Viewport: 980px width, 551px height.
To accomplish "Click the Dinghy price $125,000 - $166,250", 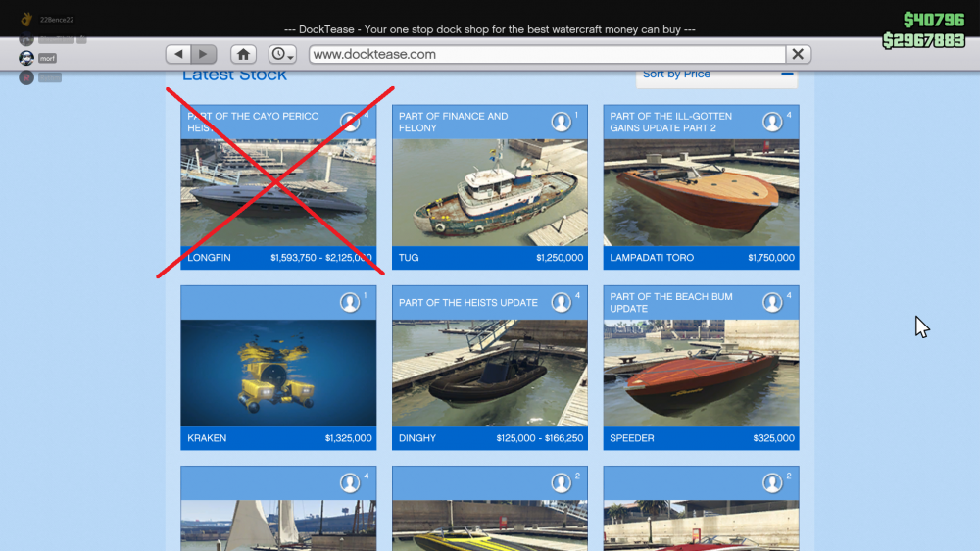I will point(540,438).
